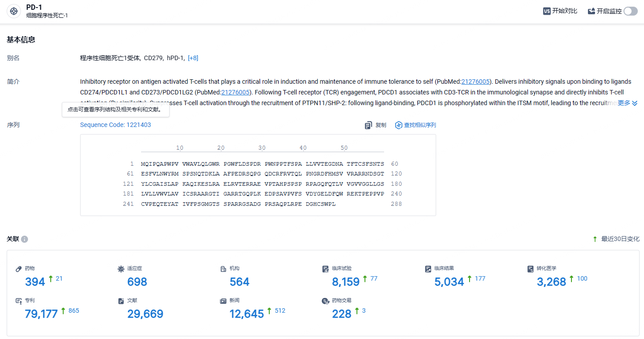Click the info icon beside 关联
644x339 pixels.
point(24,239)
